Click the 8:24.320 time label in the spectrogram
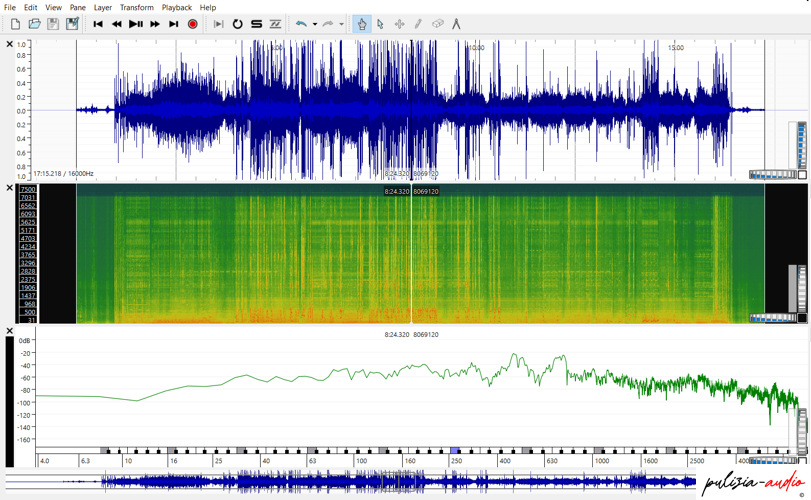811x500 pixels. pos(397,191)
